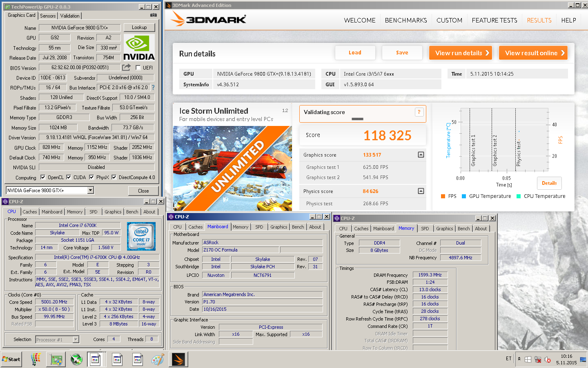Click the View run details button
The width and height of the screenshot is (588, 368).
coord(461,53)
